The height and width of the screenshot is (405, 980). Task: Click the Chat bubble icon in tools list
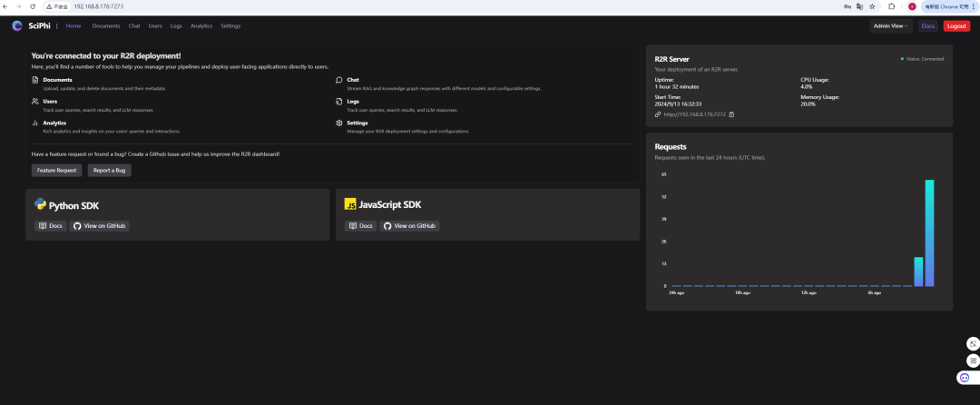[339, 80]
